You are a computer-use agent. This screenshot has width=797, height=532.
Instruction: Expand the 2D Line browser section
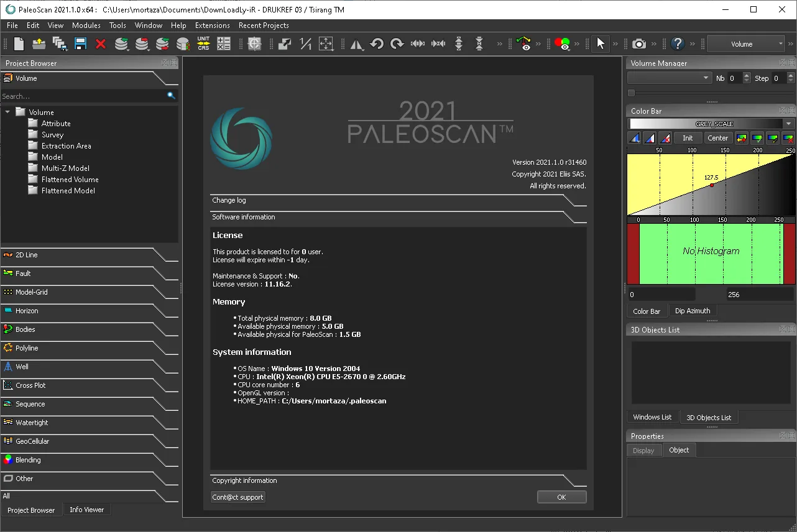[90, 255]
